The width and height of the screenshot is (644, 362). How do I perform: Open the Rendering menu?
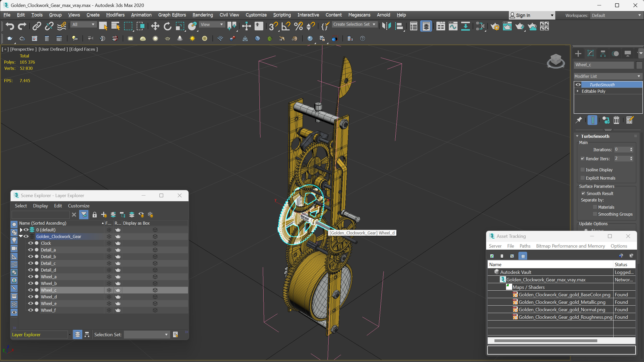click(x=202, y=15)
